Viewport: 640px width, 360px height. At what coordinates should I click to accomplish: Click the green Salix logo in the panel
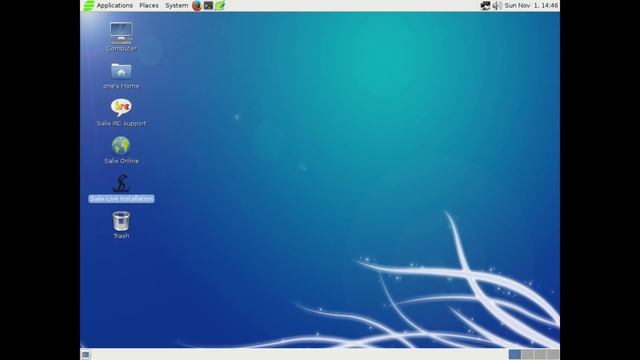pos(89,6)
